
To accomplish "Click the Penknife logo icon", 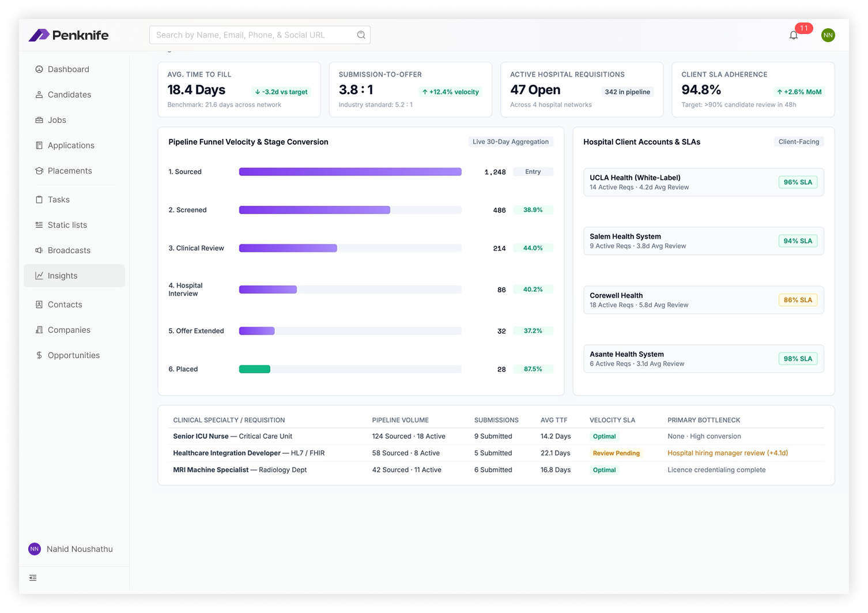I will pos(39,35).
